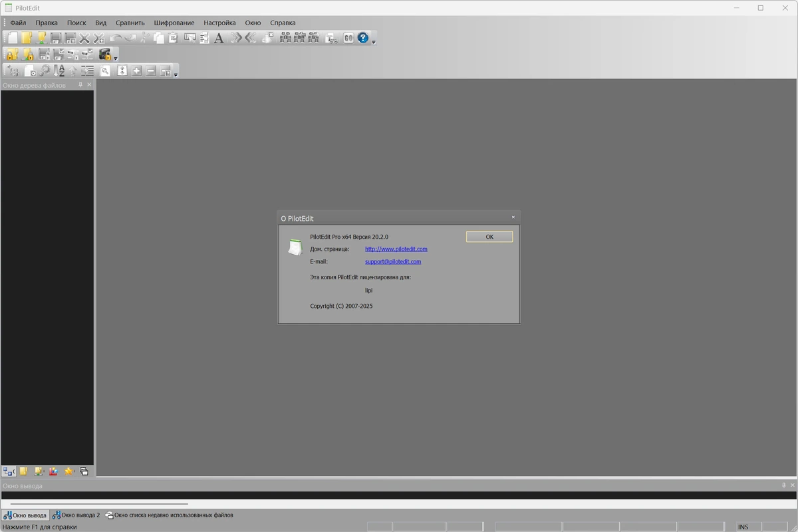Viewport: 798px width, 532px height.
Task: Click the unindent double-chevron left icon
Action: (x=250, y=38)
